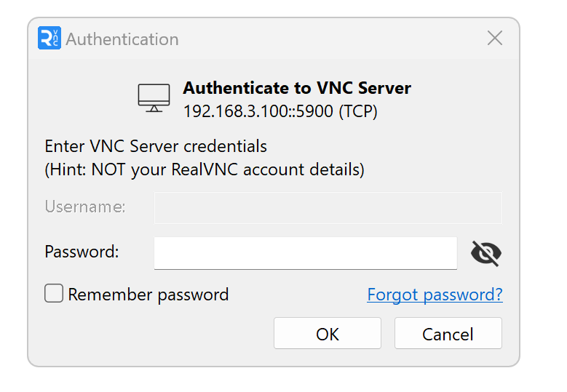
Task: Close the Authentication dialog with X
Action: (x=495, y=39)
